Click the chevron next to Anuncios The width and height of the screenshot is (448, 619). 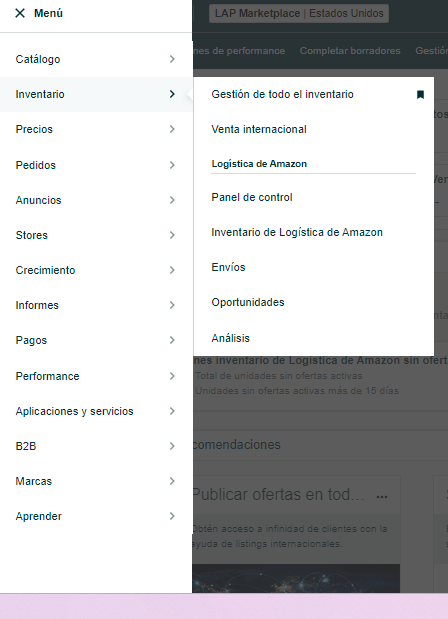click(x=172, y=200)
